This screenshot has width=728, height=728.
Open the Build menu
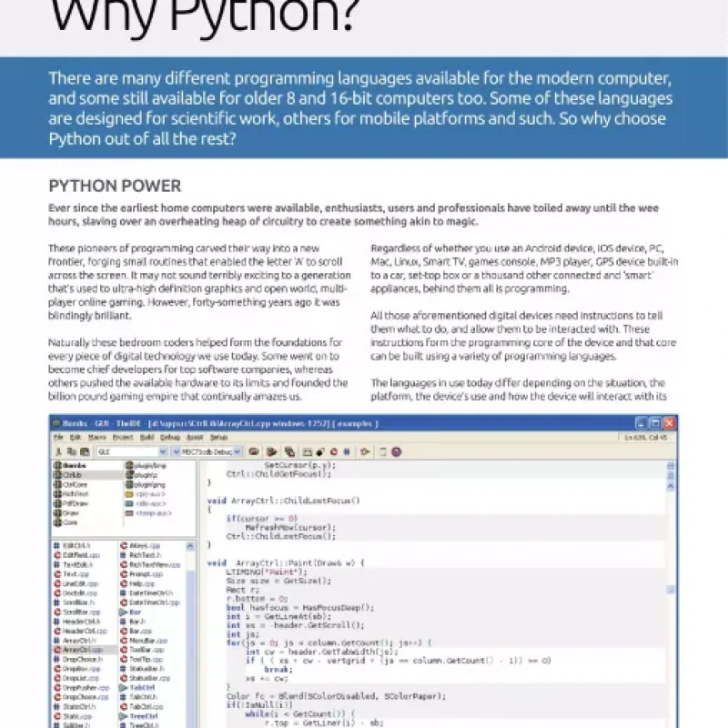click(147, 438)
